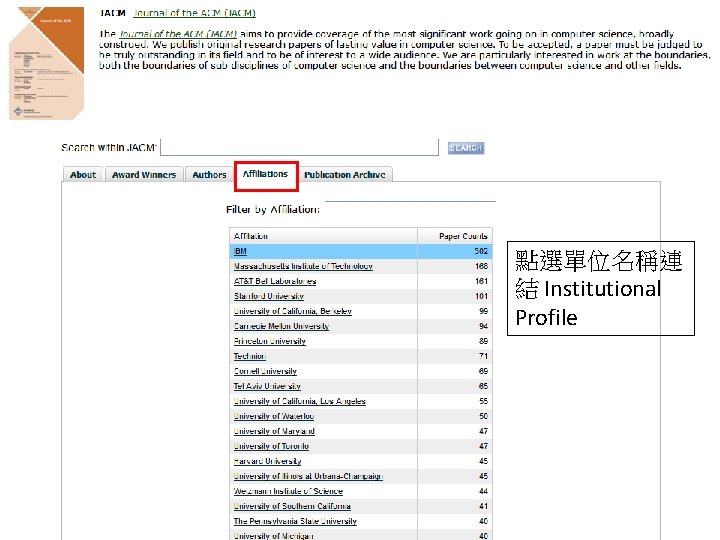This screenshot has height=540, width=720.
Task: Click the SEARCH button
Action: [x=466, y=148]
